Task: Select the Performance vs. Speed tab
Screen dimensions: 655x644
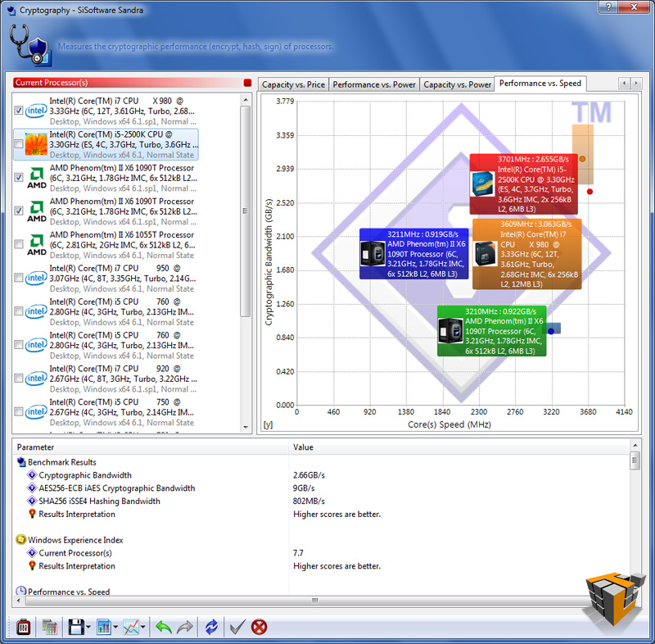Action: (540, 84)
